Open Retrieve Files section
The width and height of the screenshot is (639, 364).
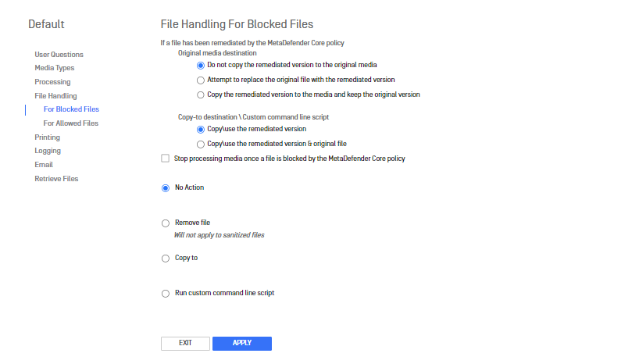tap(56, 179)
